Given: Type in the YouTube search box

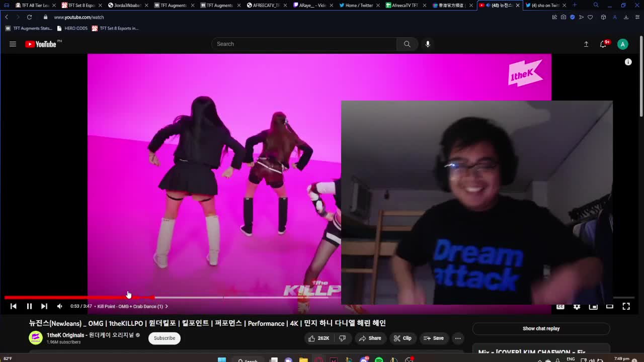Looking at the screenshot, I should coord(304,44).
